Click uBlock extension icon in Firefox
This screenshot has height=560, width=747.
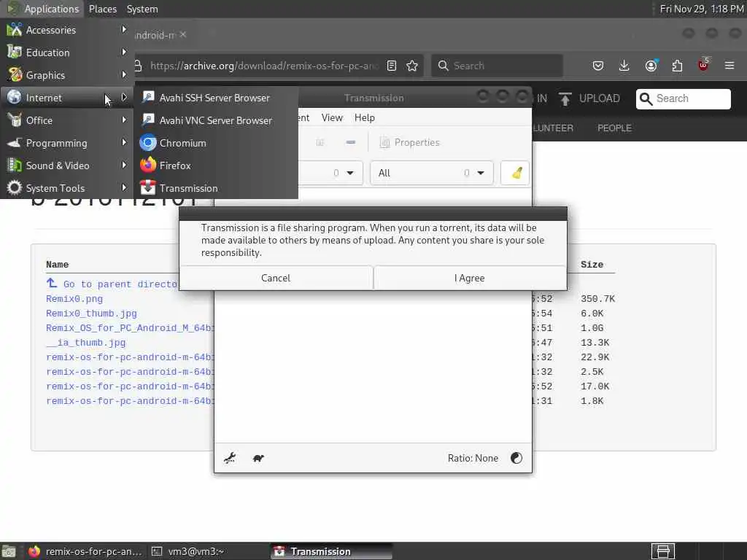(703, 65)
